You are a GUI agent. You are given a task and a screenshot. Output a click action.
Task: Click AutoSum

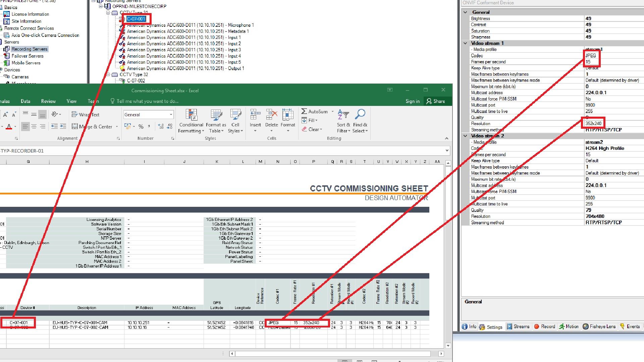[315, 112]
